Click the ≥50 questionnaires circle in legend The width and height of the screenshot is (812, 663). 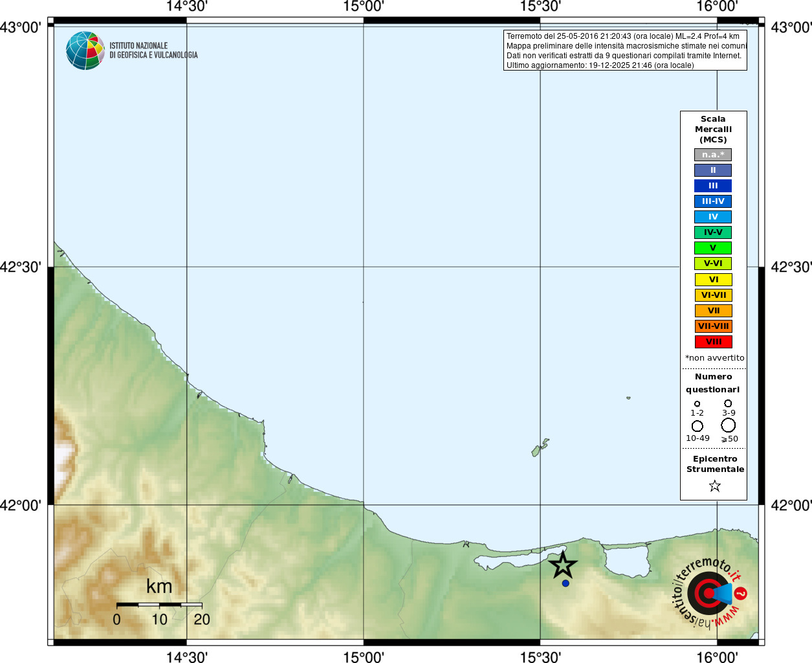729,425
